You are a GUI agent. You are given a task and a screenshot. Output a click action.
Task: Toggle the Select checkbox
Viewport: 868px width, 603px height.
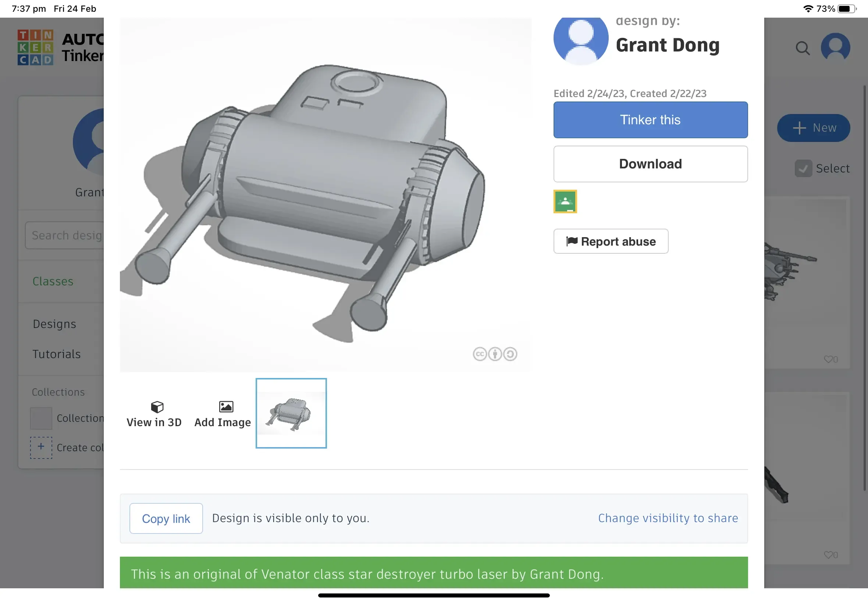tap(803, 168)
